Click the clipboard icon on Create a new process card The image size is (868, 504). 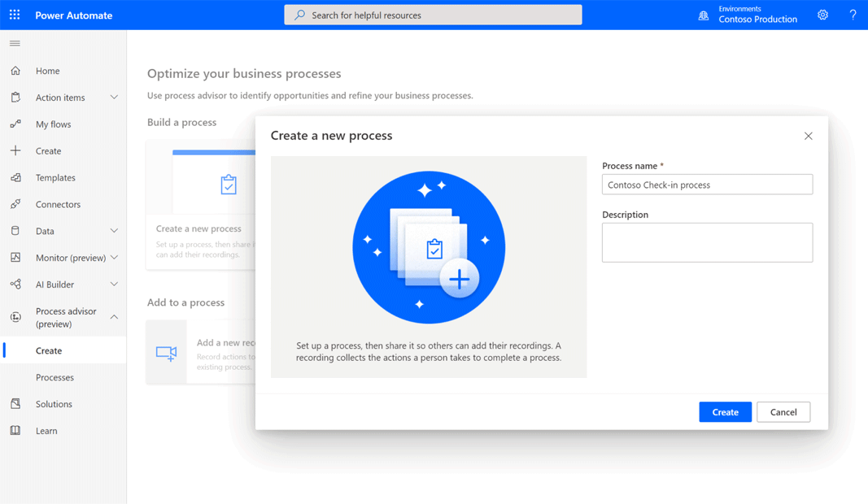[x=229, y=185]
